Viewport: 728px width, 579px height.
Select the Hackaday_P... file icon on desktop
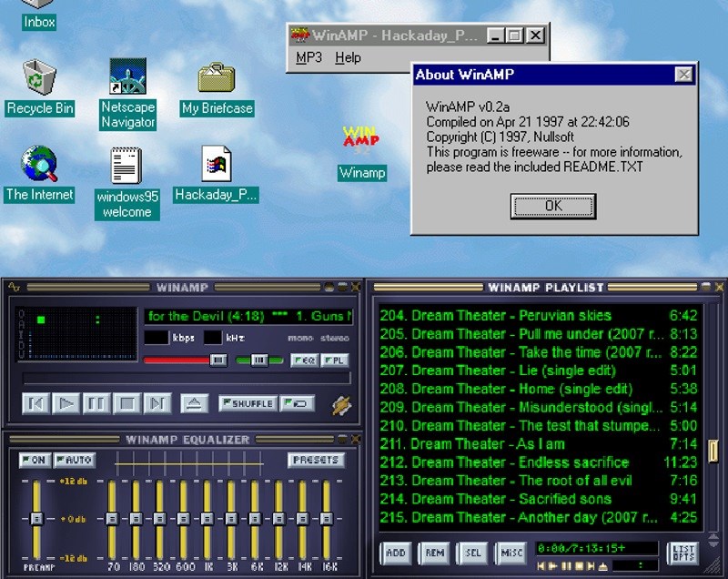(x=217, y=164)
